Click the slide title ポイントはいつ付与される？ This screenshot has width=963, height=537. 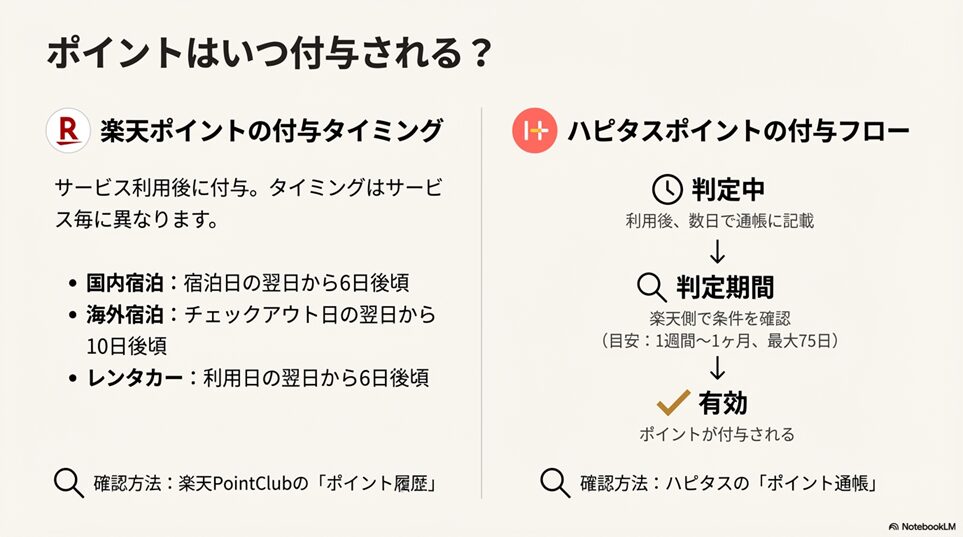click(269, 54)
